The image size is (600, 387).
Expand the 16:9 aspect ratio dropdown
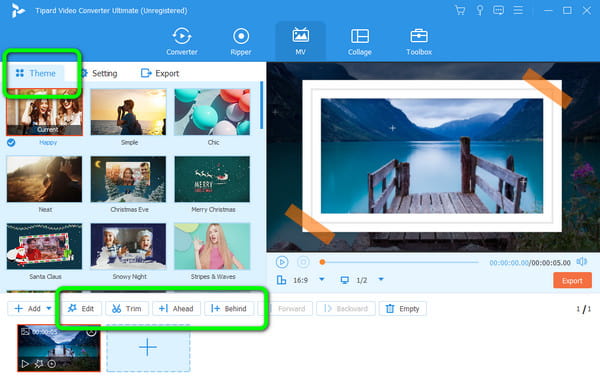[x=322, y=279]
